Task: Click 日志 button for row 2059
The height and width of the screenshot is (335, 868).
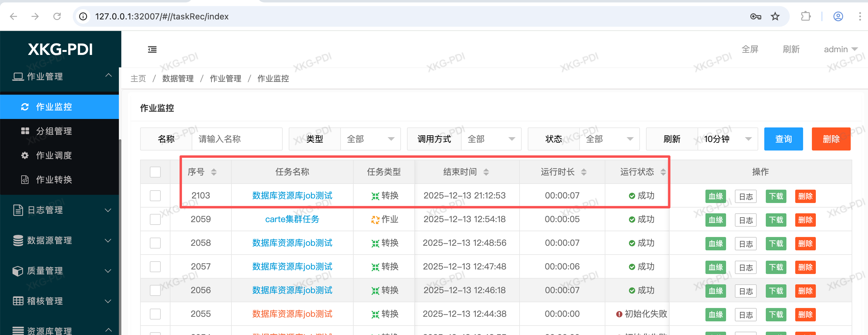Action: 745,220
